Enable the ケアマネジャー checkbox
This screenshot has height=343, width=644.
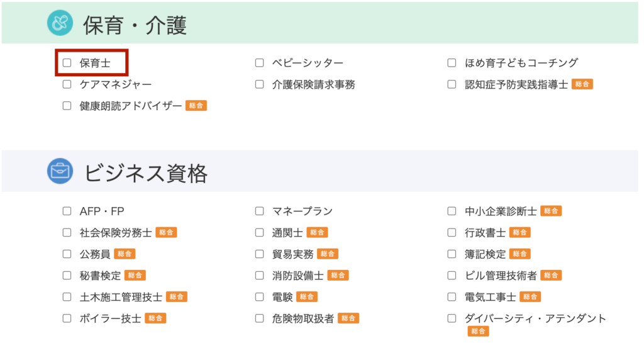67,84
